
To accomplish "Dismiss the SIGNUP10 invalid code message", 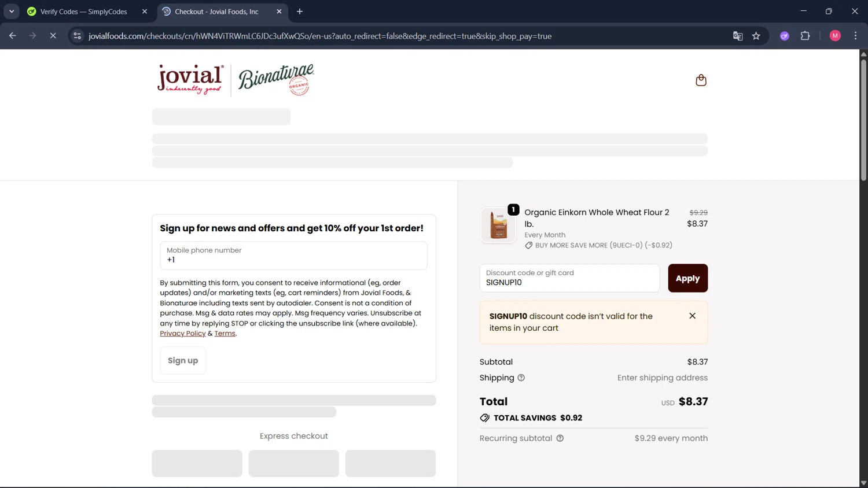I will [692, 316].
